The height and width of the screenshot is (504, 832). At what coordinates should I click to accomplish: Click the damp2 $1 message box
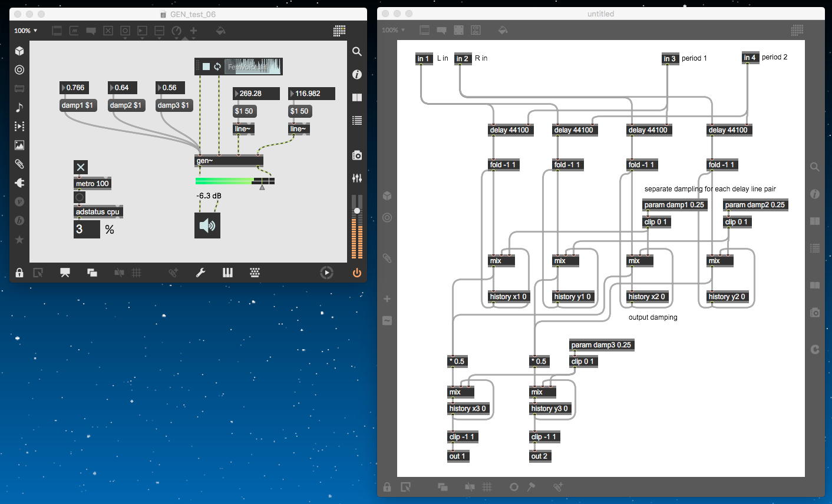(x=126, y=105)
